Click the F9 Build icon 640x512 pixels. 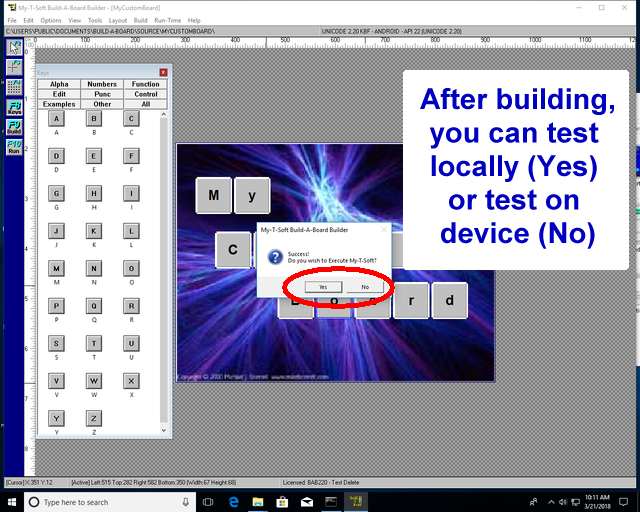coord(14,127)
